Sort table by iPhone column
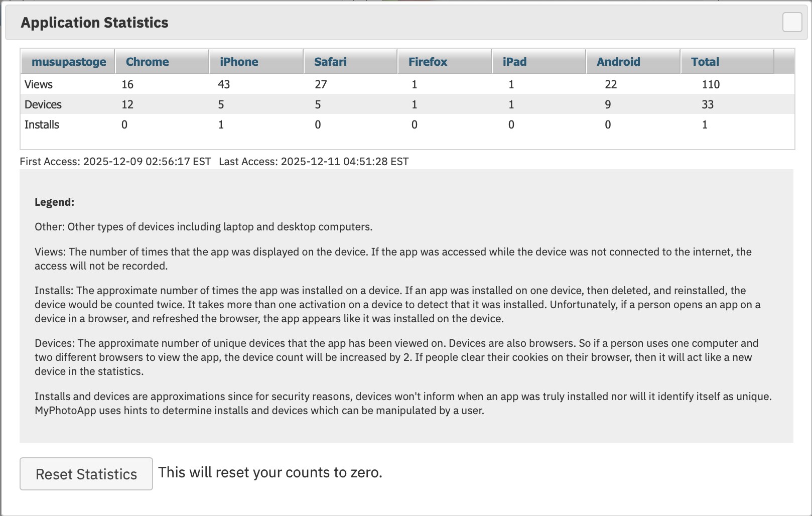Screen dimensions: 812x516 coord(239,62)
